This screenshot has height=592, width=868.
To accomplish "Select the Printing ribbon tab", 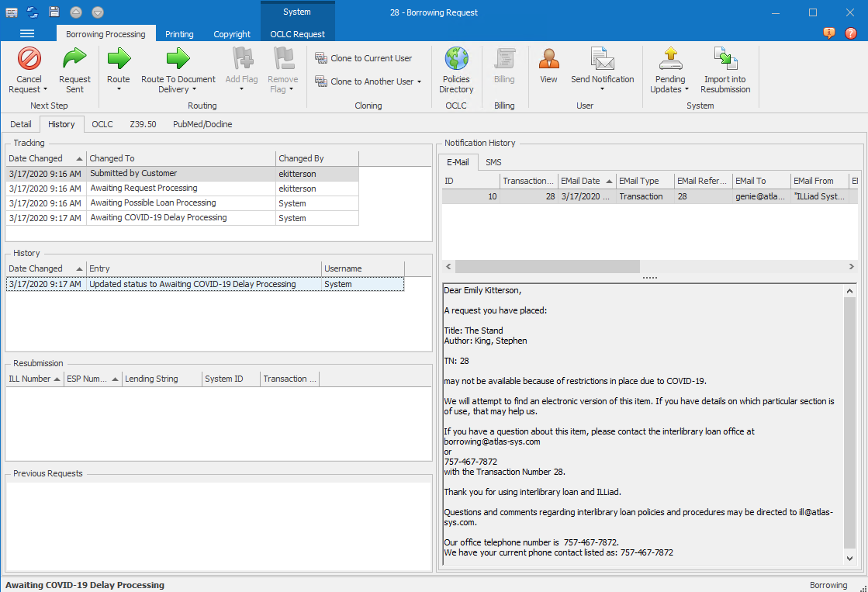I will coord(179,34).
